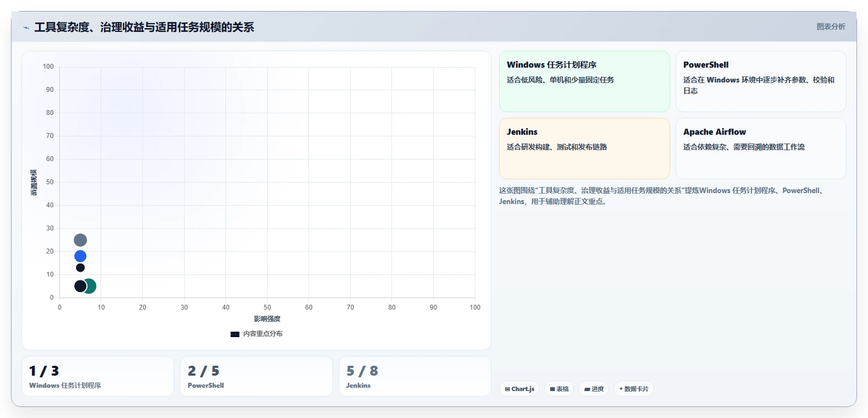
Task: Click the 1 / 3 stat card
Action: 98,376
